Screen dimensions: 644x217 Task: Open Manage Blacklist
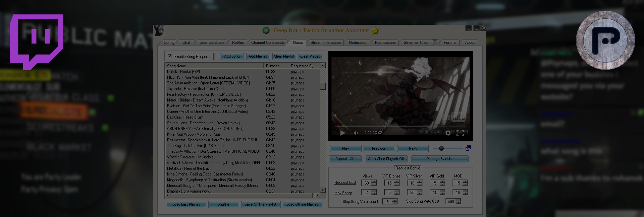(439, 159)
